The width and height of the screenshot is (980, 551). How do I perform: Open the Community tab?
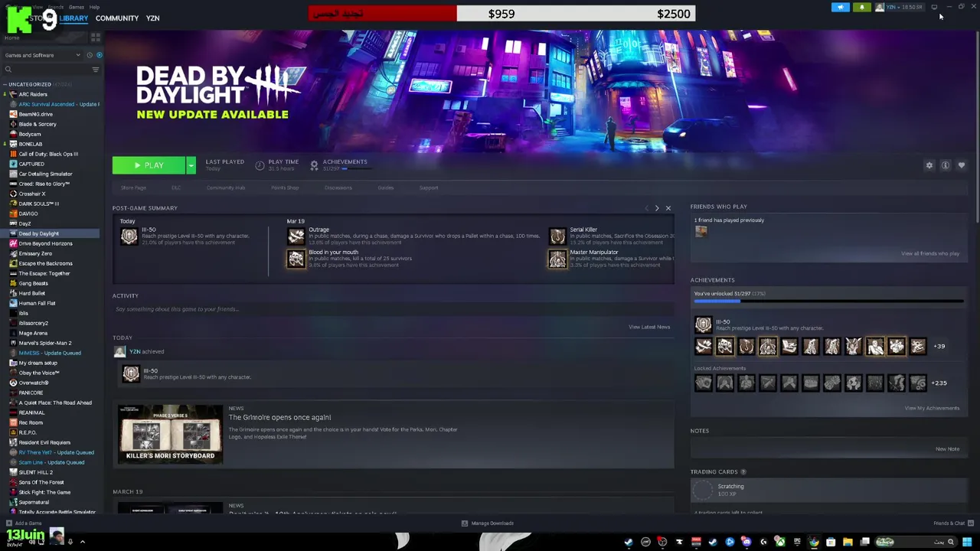117,18
